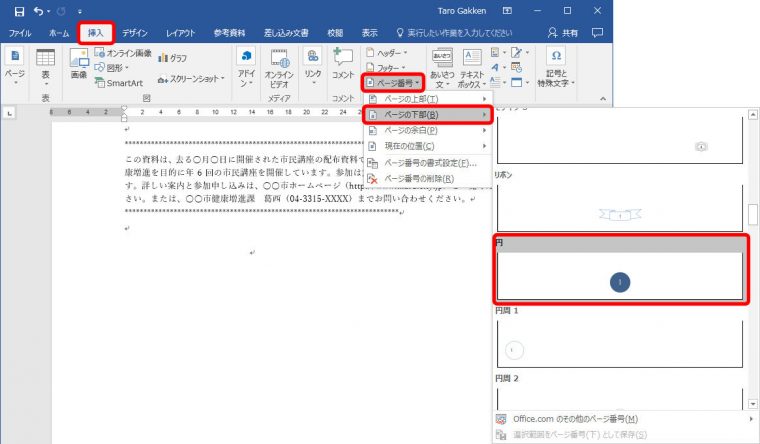Click the 実行したい作業を入力してください search box
This screenshot has width=760, height=444.
tap(455, 33)
